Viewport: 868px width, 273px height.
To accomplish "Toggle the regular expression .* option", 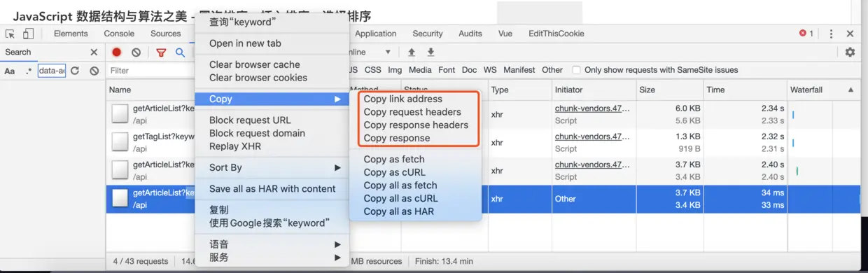I will click(29, 71).
